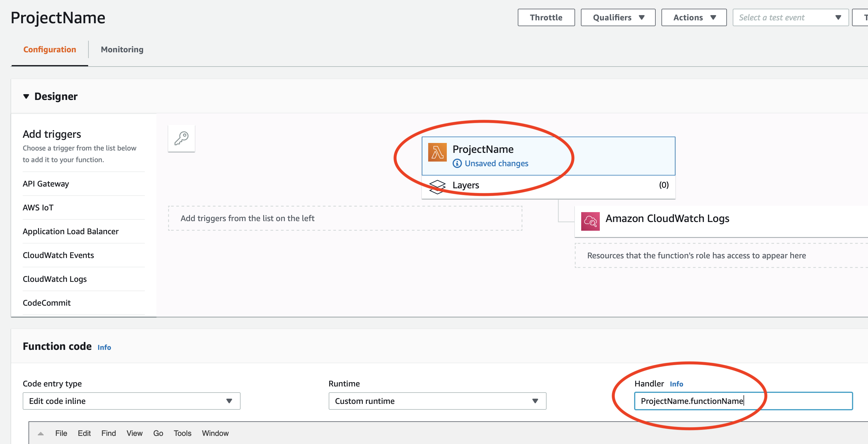The width and height of the screenshot is (868, 444).
Task: Open the File menu in code editor
Action: click(61, 433)
